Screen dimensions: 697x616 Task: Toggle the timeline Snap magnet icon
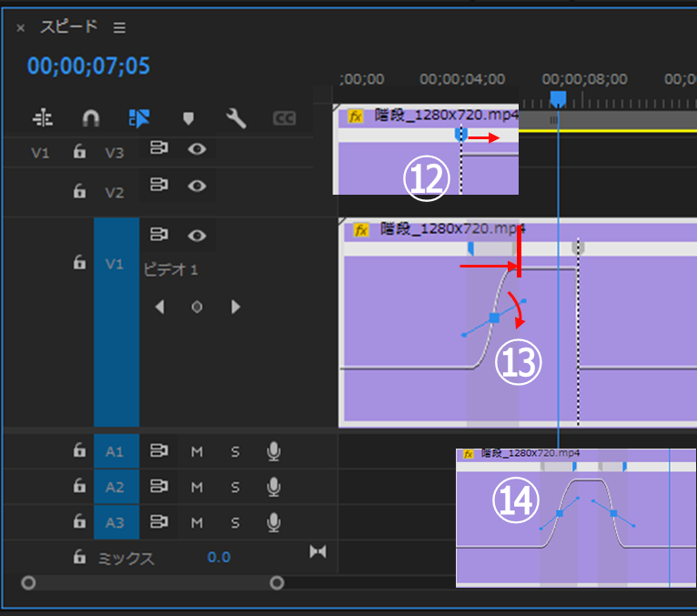coord(90,118)
